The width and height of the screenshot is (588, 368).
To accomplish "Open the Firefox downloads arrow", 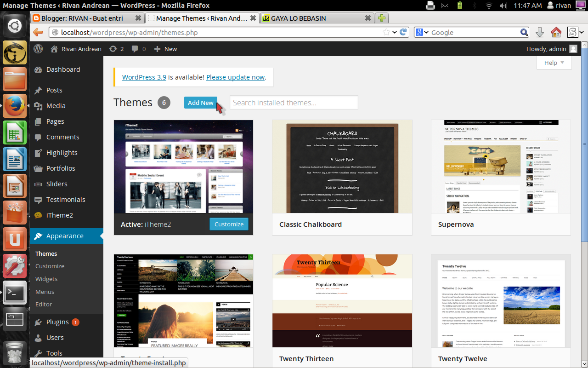I will [540, 32].
